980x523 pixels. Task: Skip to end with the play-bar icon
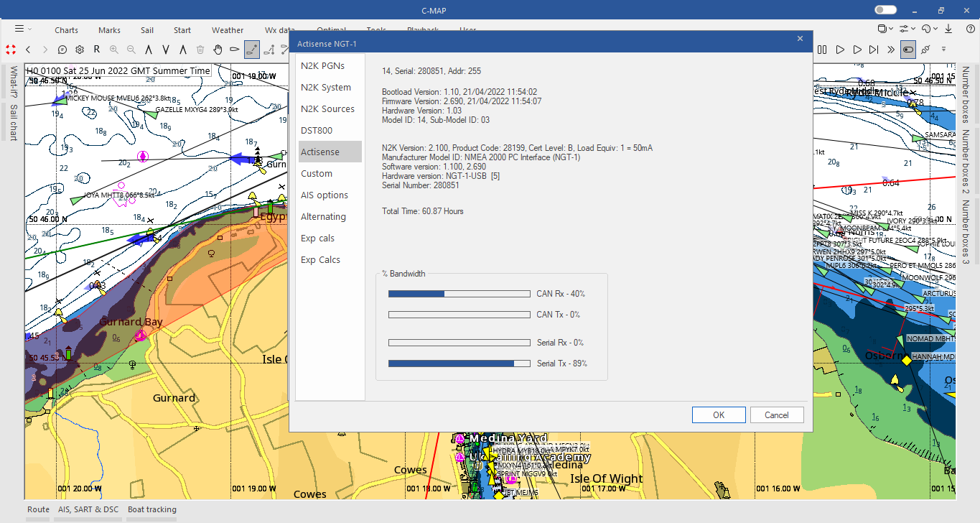coord(874,50)
